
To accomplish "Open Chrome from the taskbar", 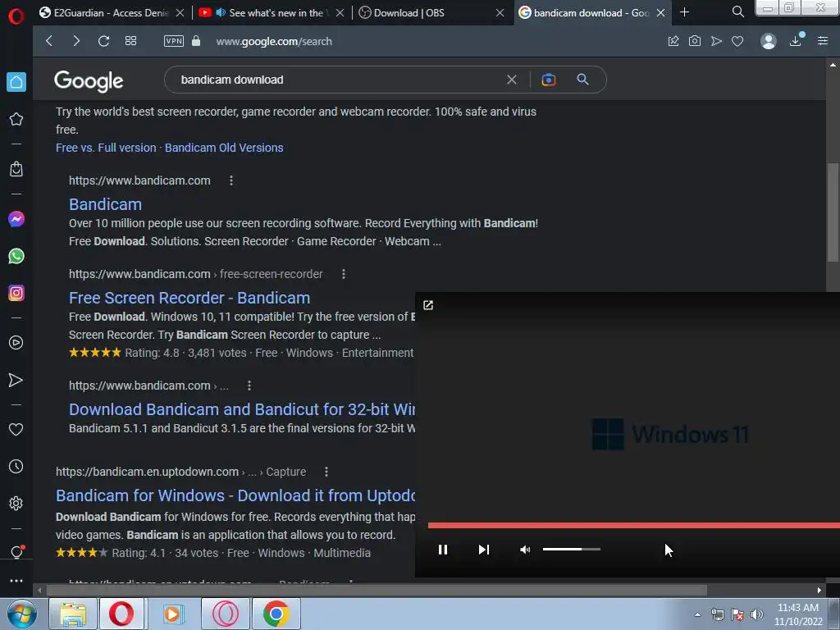I will coord(276,614).
